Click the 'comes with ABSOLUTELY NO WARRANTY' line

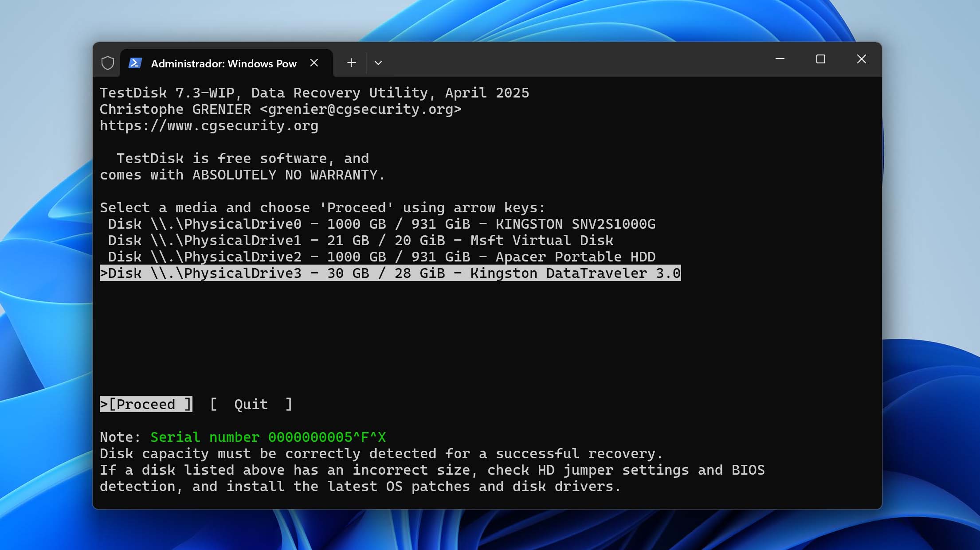(x=242, y=175)
